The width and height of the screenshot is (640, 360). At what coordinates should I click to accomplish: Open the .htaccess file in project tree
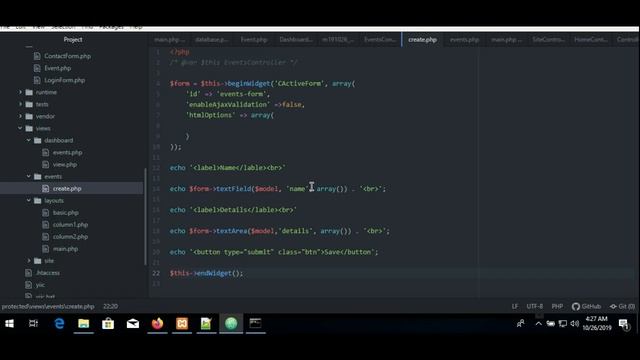pyautogui.click(x=48, y=273)
